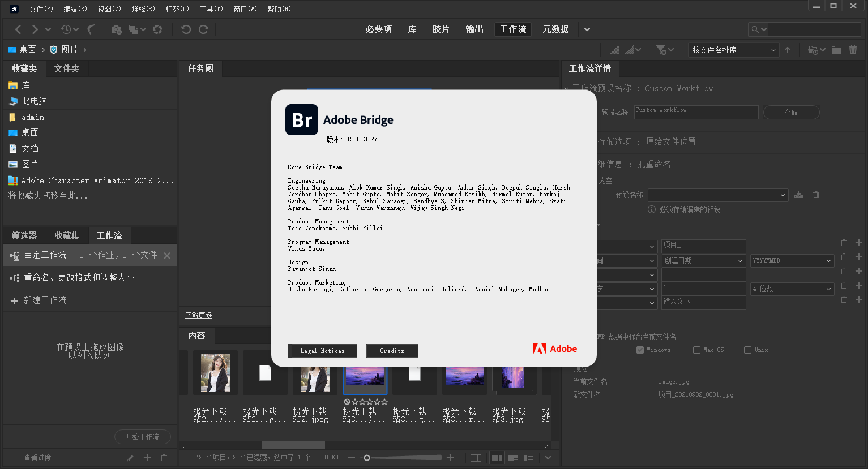
Task: Switch to 必要项 workspace
Action: pyautogui.click(x=379, y=29)
